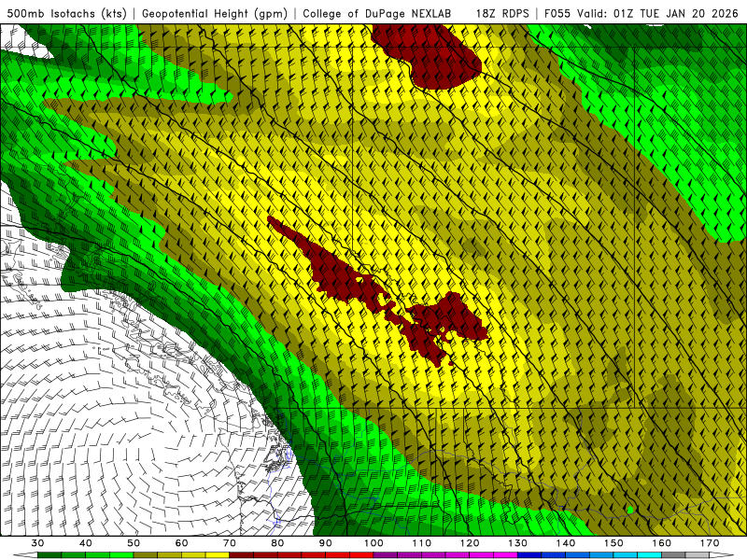Viewport: 747px width, 560px height.
Task: Click the legend label '130'
Action: (x=517, y=543)
